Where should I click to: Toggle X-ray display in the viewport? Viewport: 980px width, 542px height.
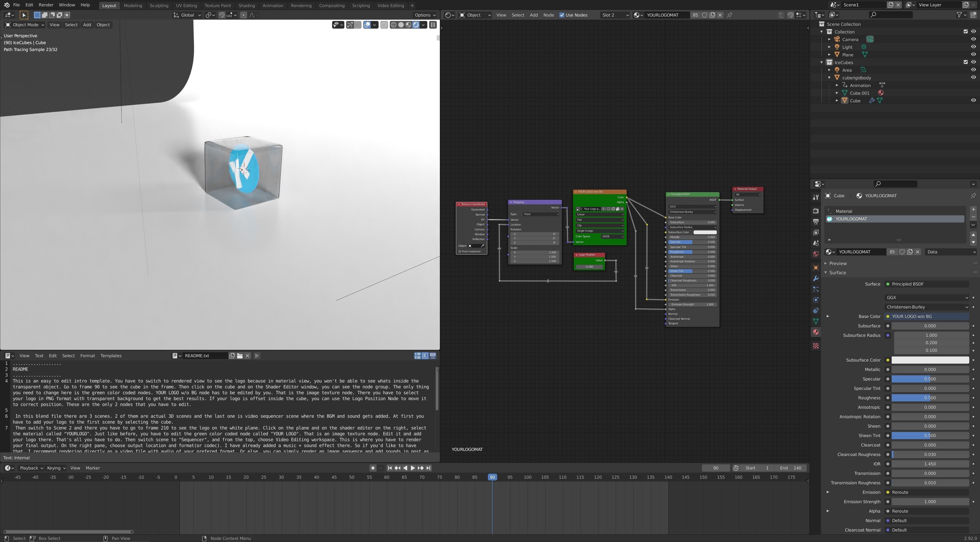tap(384, 25)
